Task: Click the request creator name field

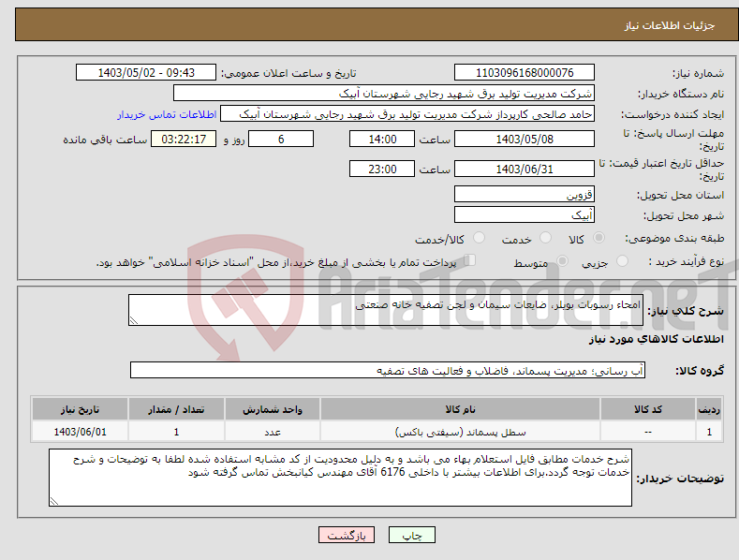Action: pos(407,114)
